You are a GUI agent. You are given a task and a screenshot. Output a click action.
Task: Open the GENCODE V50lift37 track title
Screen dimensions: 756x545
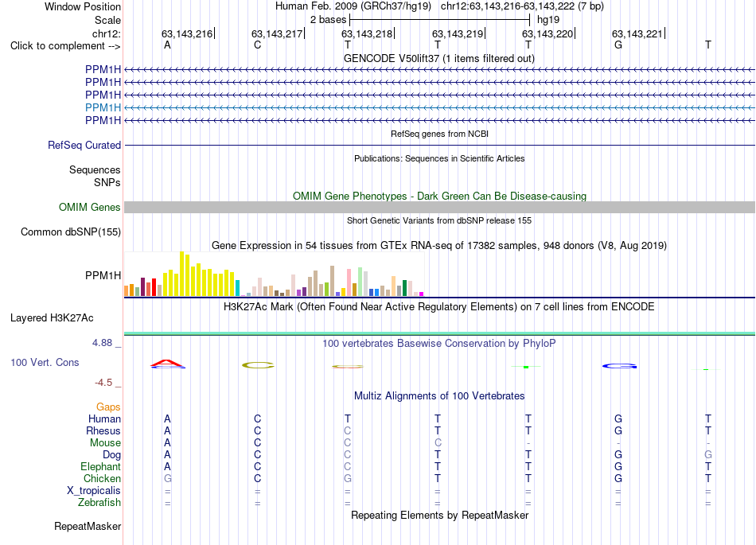438,58
